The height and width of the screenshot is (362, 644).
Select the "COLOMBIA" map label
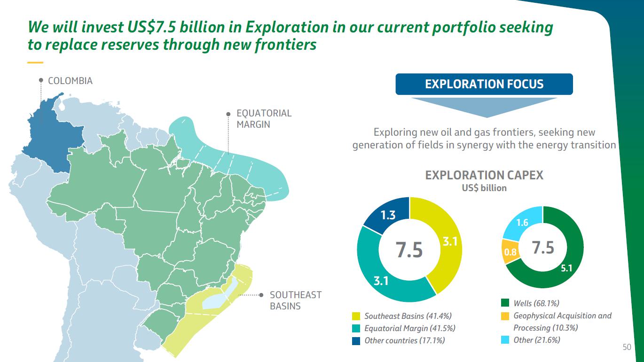pyautogui.click(x=71, y=81)
